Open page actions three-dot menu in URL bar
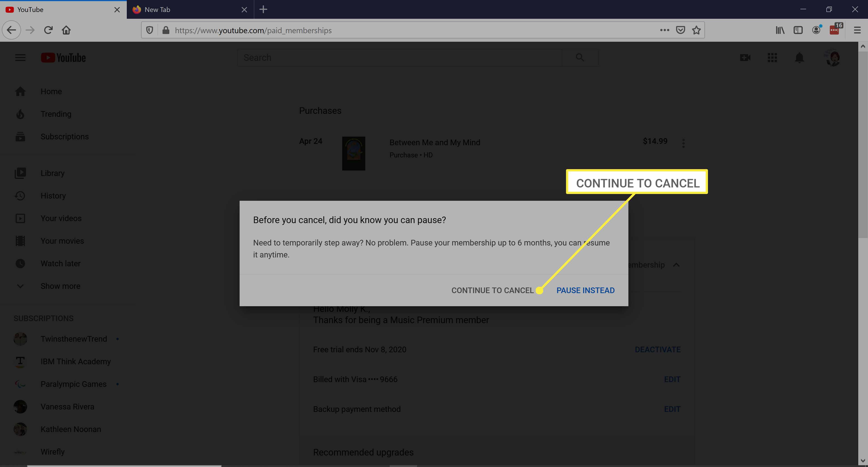The image size is (868, 467). coord(665,30)
